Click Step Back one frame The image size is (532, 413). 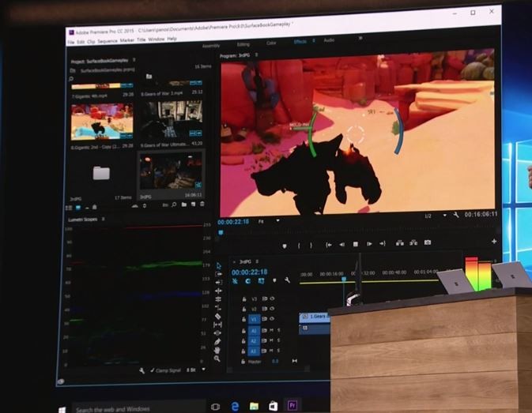pyautogui.click(x=341, y=244)
